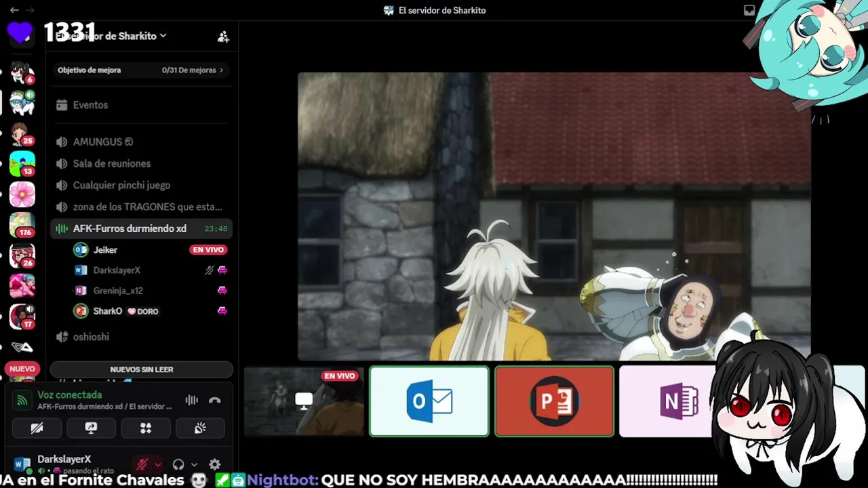Click DarkslayerX Word avatar in user panel
The image size is (868, 488).
point(22,464)
